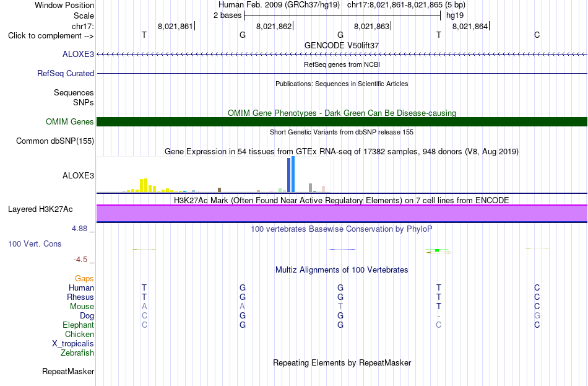Click the blue PhyloP conservation dash

(x=342, y=249)
